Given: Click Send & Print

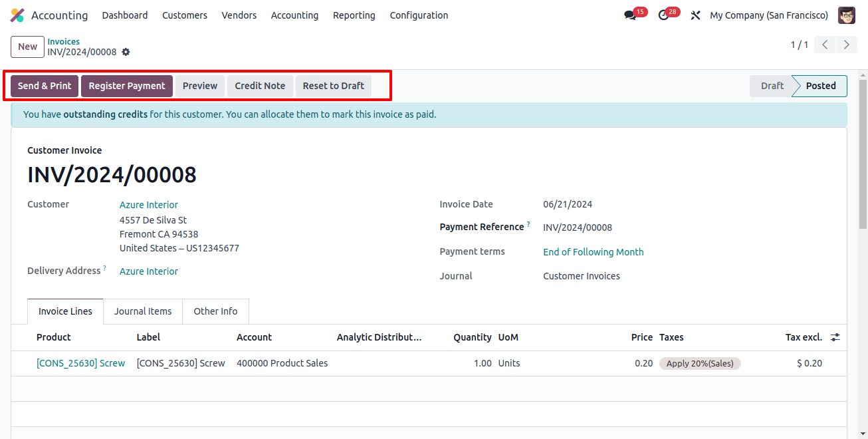Looking at the screenshot, I should 45,86.
